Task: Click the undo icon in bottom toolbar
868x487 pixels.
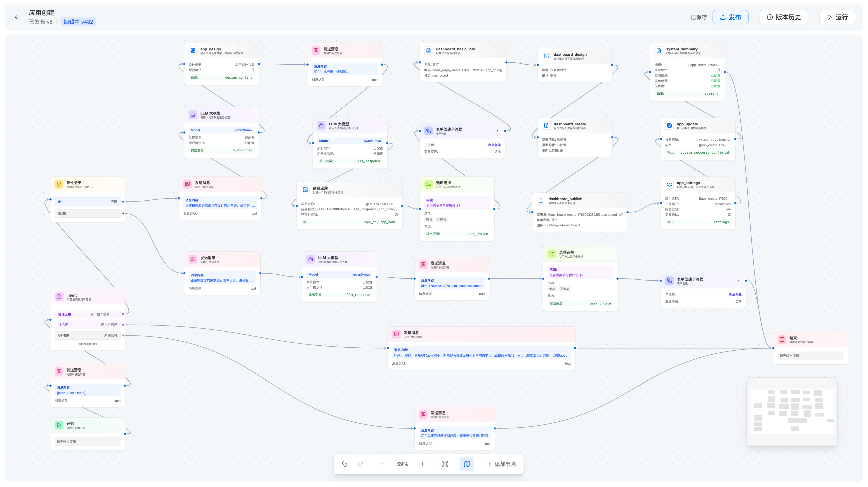Action: [x=344, y=464]
